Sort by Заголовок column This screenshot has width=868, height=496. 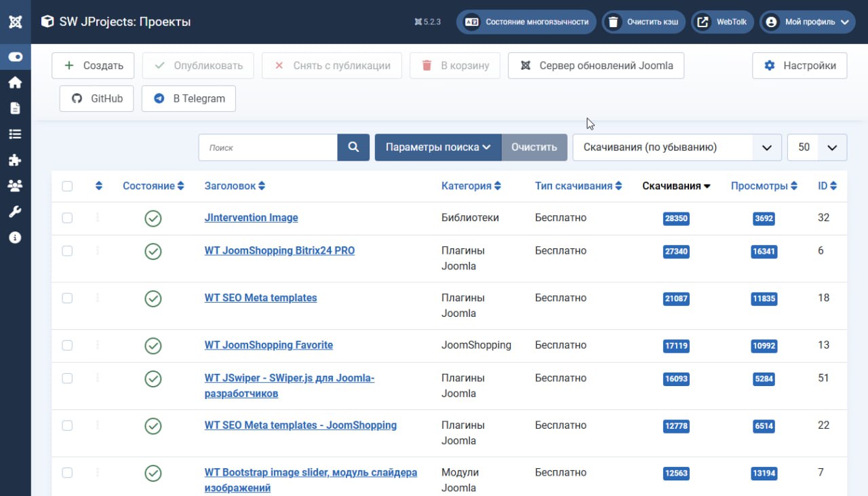(235, 186)
